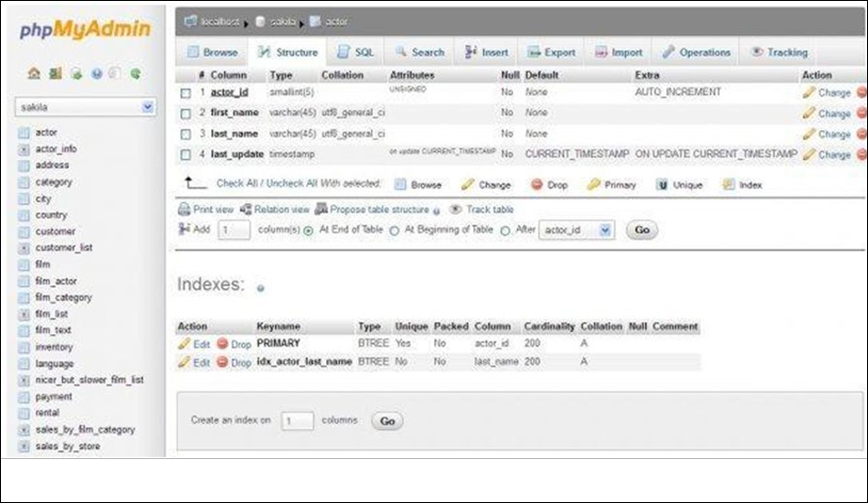Click the actor table icon in sidebar
The width and height of the screenshot is (868, 503).
(24, 133)
